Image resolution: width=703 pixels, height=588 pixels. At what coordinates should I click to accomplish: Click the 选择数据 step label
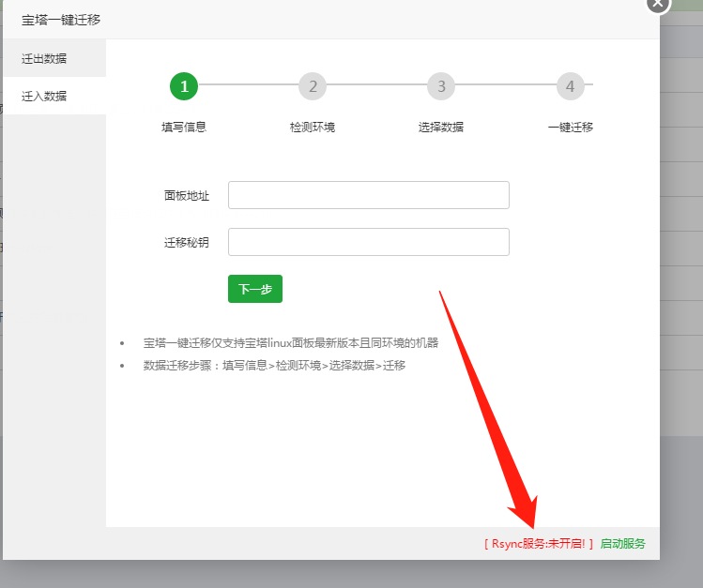[x=441, y=128]
